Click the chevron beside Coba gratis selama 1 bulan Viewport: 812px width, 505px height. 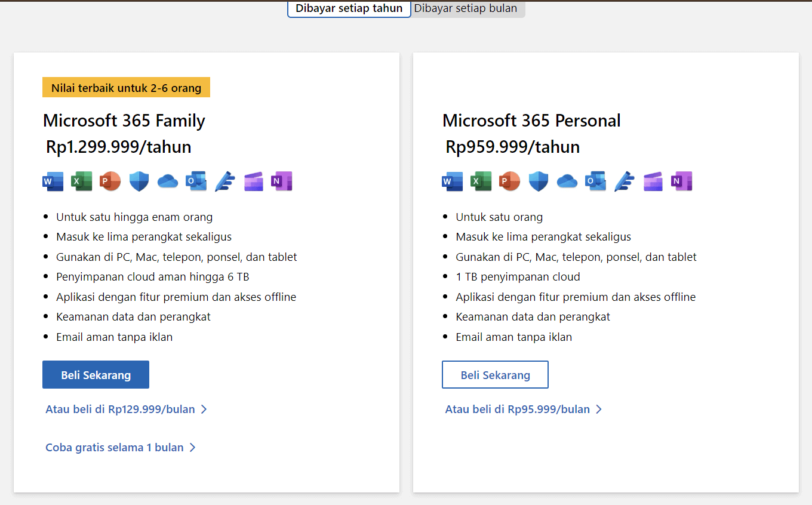click(192, 447)
